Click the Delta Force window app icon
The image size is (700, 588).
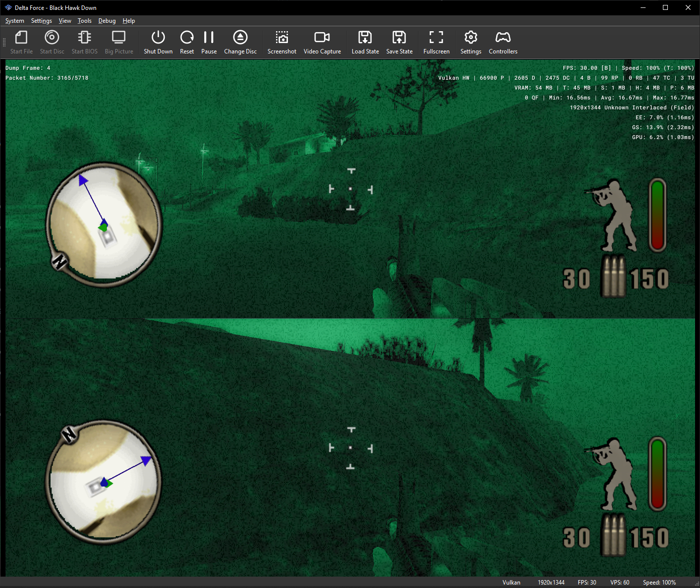point(8,7)
